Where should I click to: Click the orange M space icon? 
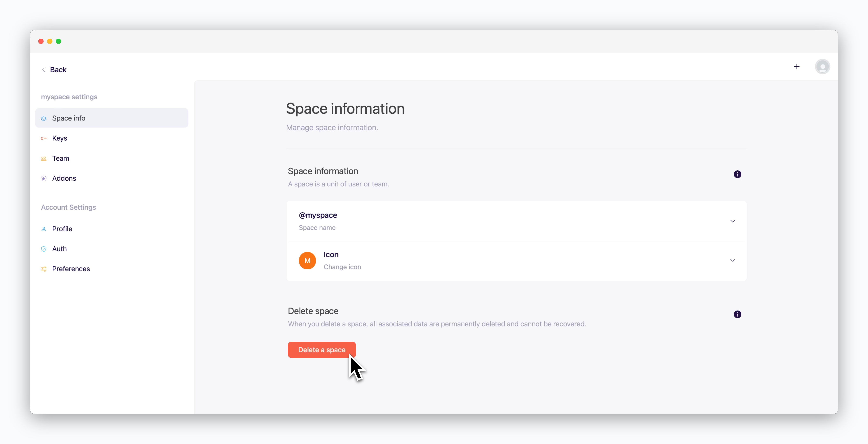click(x=307, y=261)
